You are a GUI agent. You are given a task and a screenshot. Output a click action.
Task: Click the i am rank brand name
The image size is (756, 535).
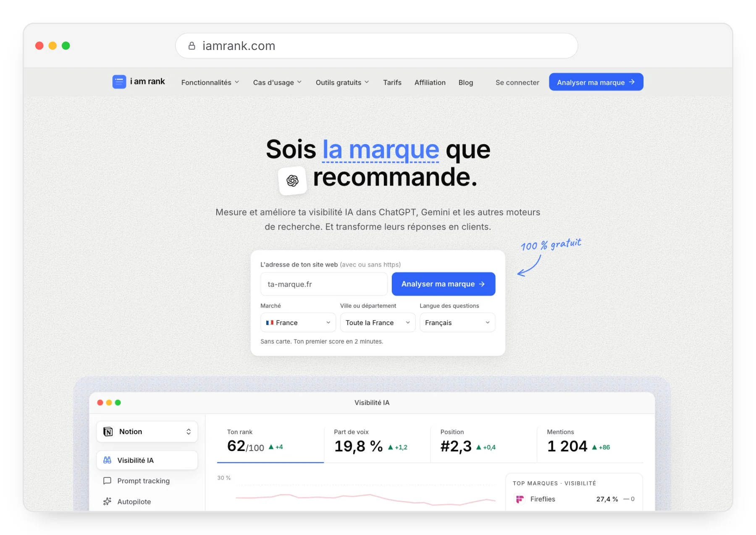click(x=147, y=81)
